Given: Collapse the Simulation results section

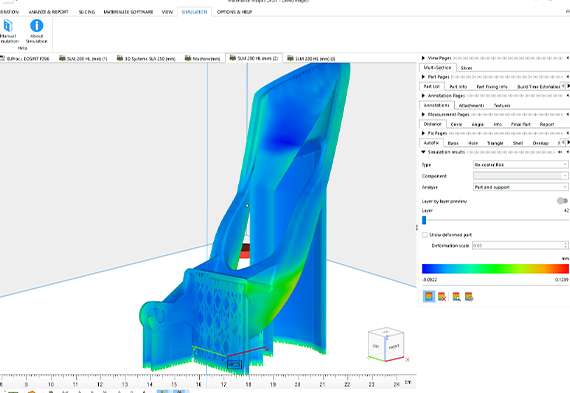Looking at the screenshot, I should coord(424,152).
